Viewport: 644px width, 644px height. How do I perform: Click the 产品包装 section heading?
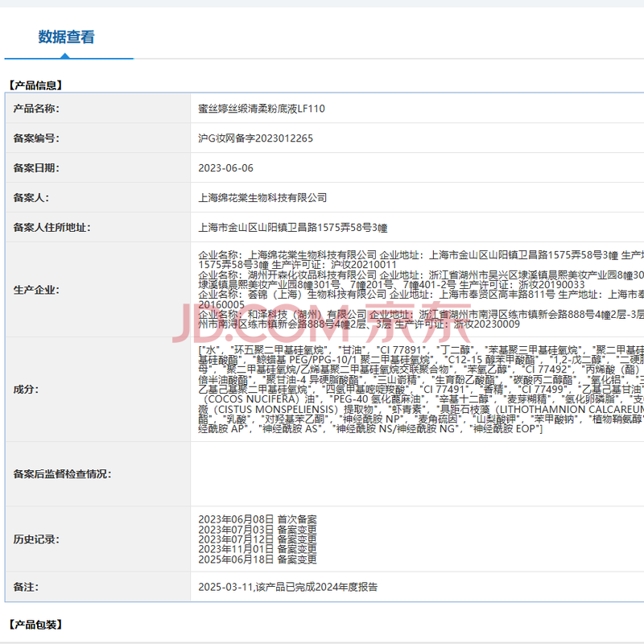pyautogui.click(x=35, y=625)
